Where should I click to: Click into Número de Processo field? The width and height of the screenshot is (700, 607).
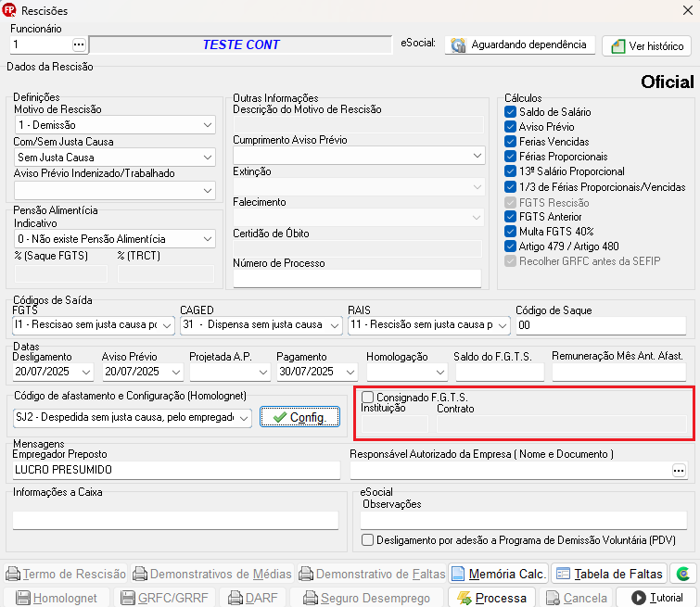pos(357,278)
